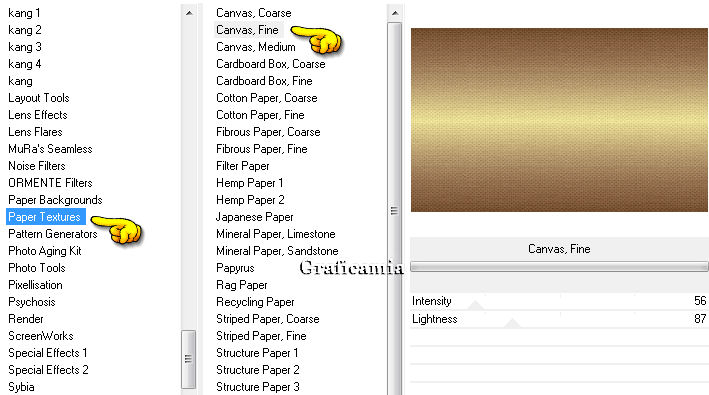Image resolution: width=709 pixels, height=395 pixels.
Task: Choose the Structure Paper 2 filter
Action: 258,370
